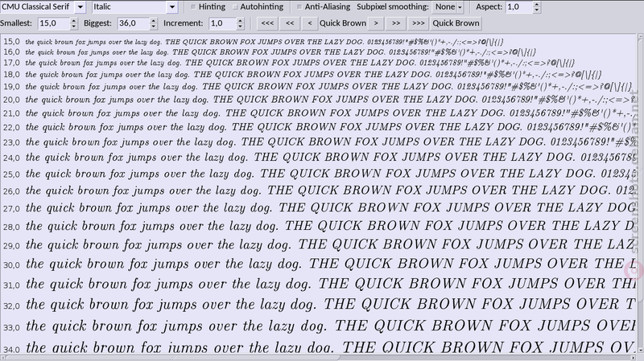
Task: Click the Increment value field
Action: pos(222,23)
